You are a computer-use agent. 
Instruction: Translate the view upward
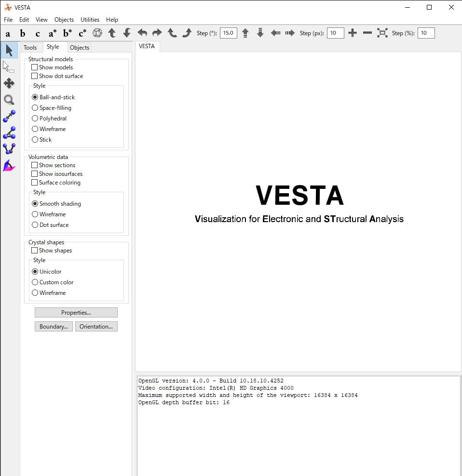[x=245, y=33]
